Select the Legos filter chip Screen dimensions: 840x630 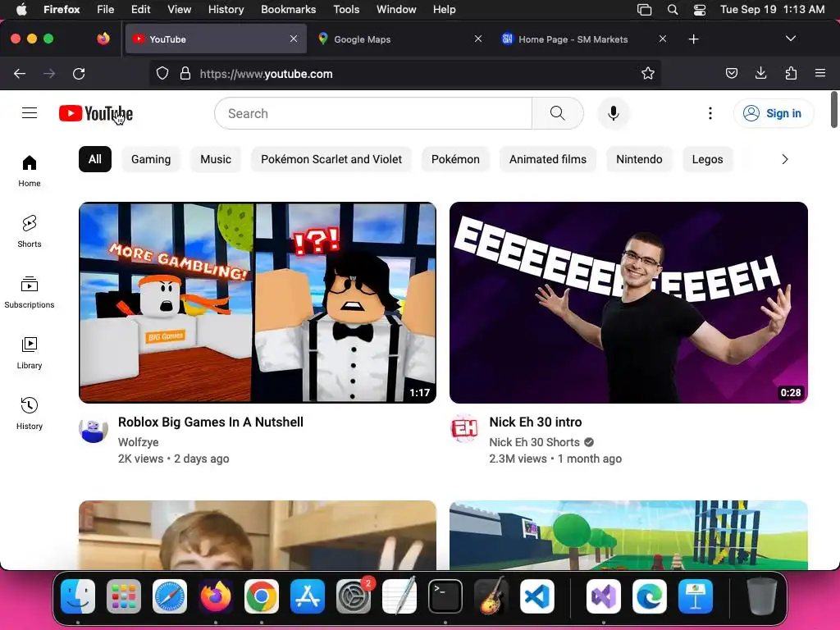708,159
